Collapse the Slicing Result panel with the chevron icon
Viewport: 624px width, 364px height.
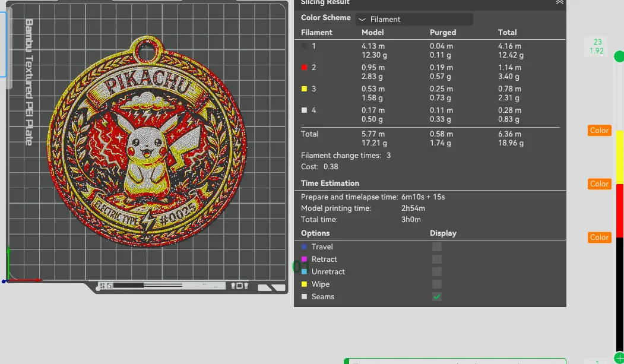559,2
